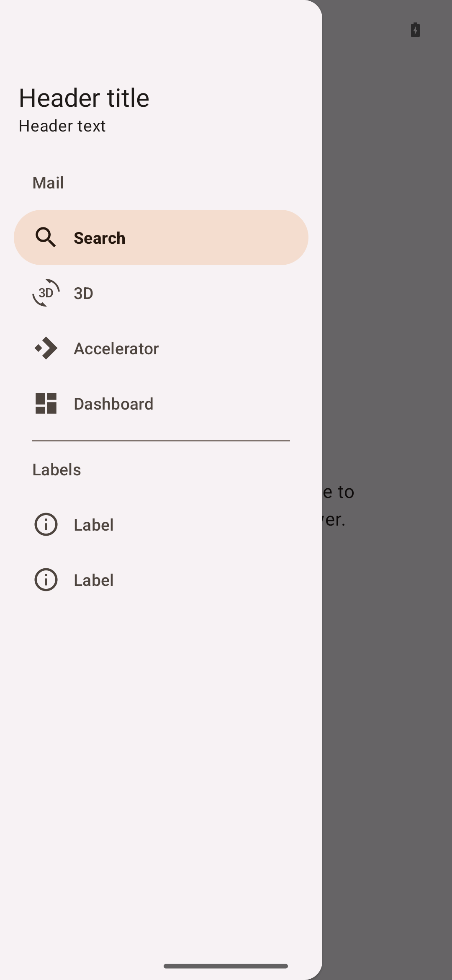Toggle selection of the Dashboard item
The image size is (452, 980).
click(x=161, y=403)
